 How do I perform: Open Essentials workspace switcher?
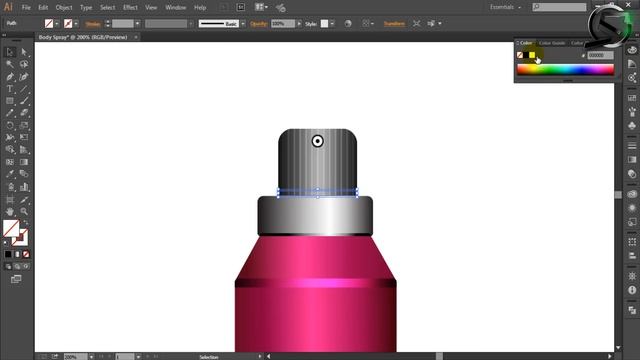click(505, 7)
